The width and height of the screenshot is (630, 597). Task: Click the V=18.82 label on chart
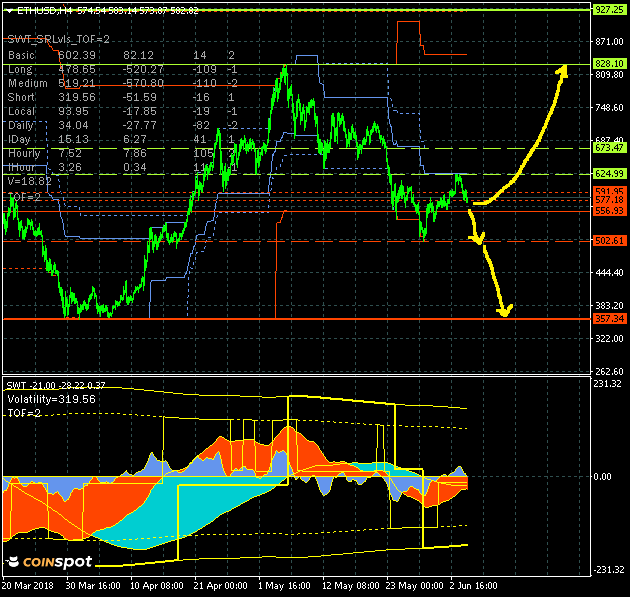[29, 182]
